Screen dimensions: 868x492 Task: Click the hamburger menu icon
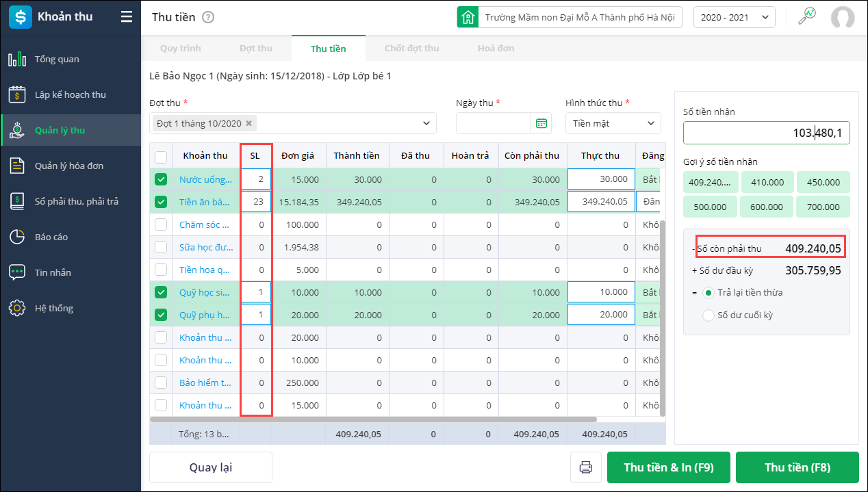(127, 17)
